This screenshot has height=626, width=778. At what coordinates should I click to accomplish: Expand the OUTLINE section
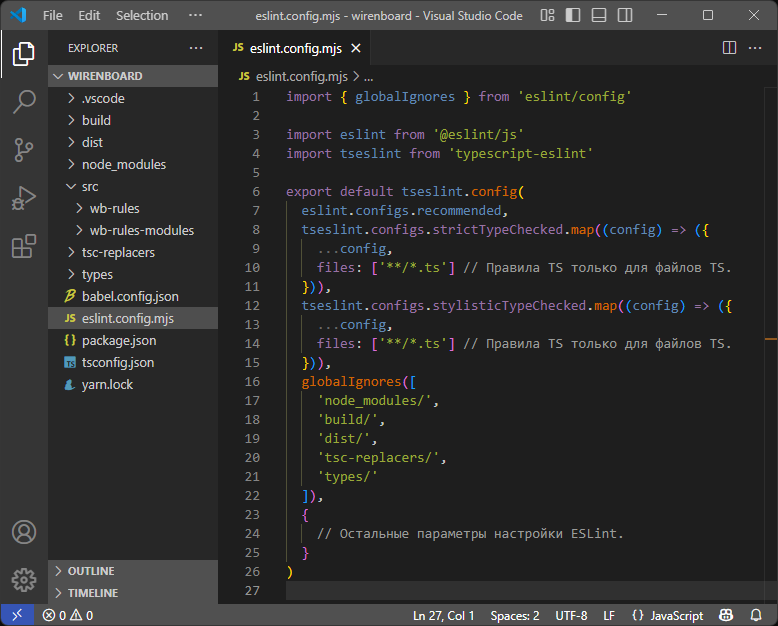pos(90,571)
